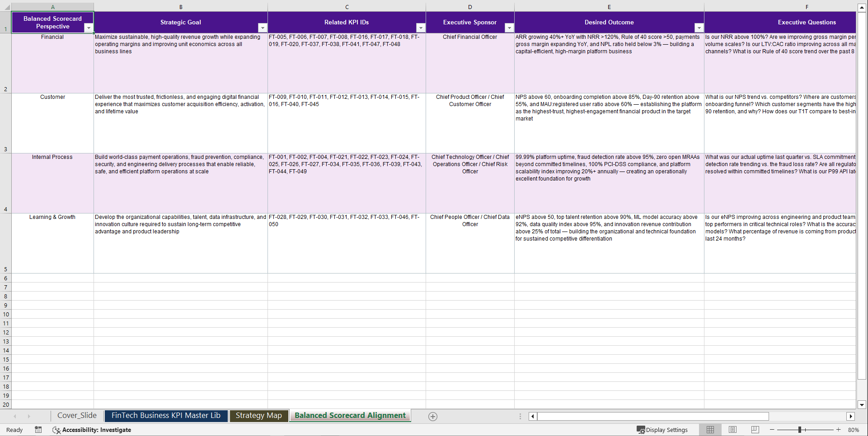The height and width of the screenshot is (436, 868).
Task: Add a new sheet with the plus icon
Action: [433, 417]
